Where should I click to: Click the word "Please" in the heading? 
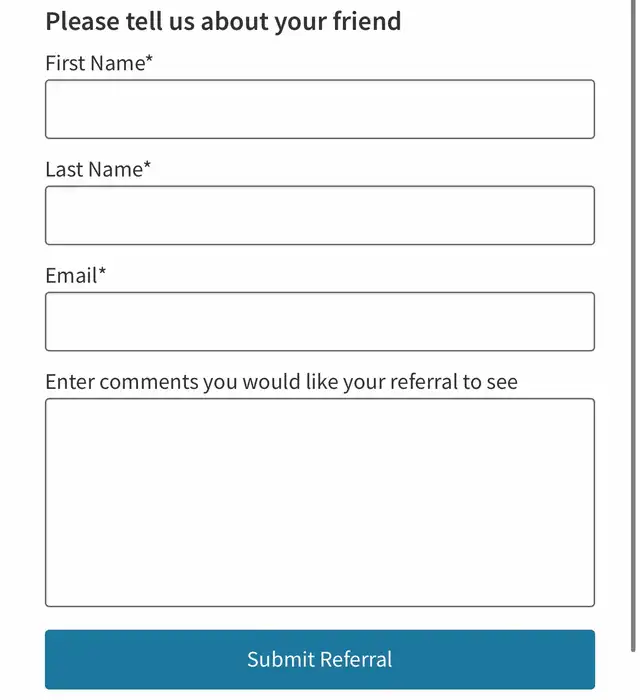tap(81, 21)
